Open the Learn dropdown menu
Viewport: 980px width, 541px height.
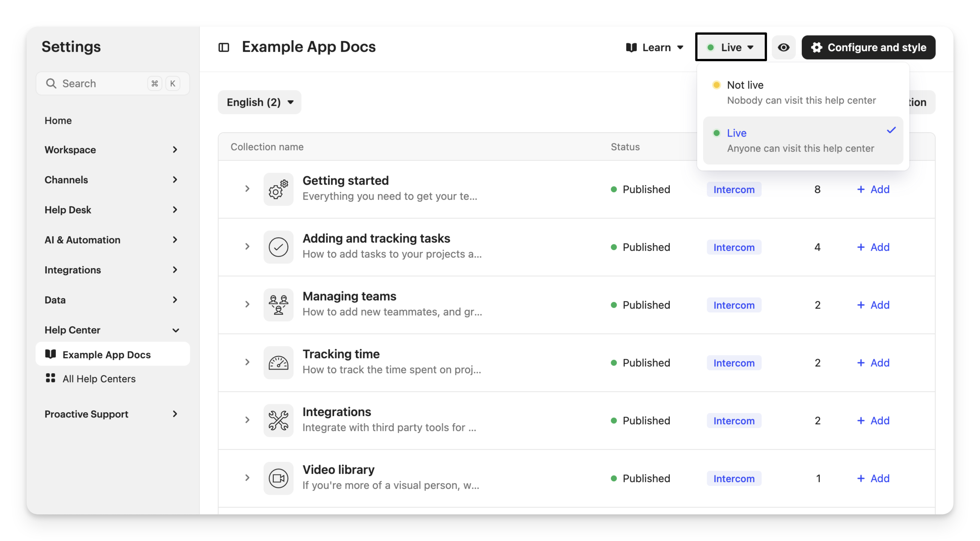tap(655, 48)
